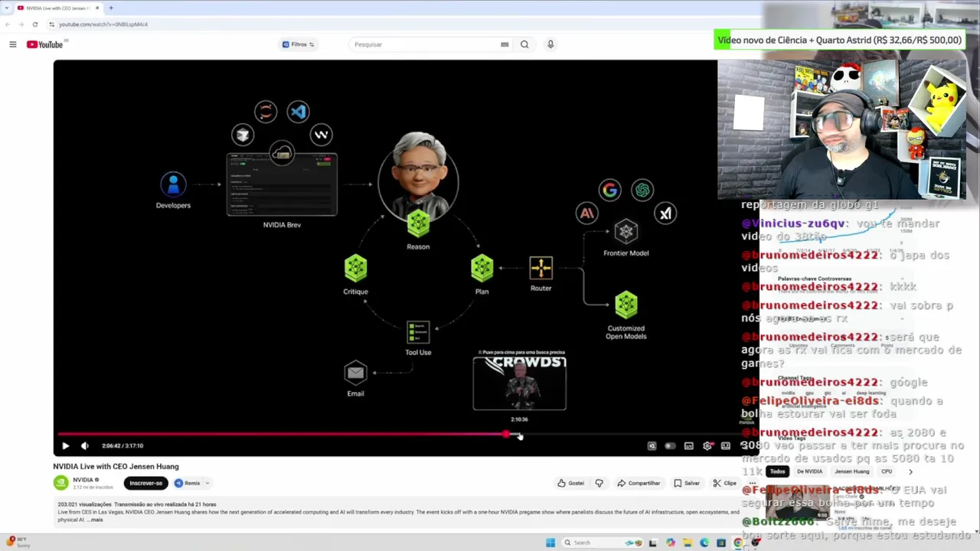
Task: Click the browser address bar URL
Action: 103,24
